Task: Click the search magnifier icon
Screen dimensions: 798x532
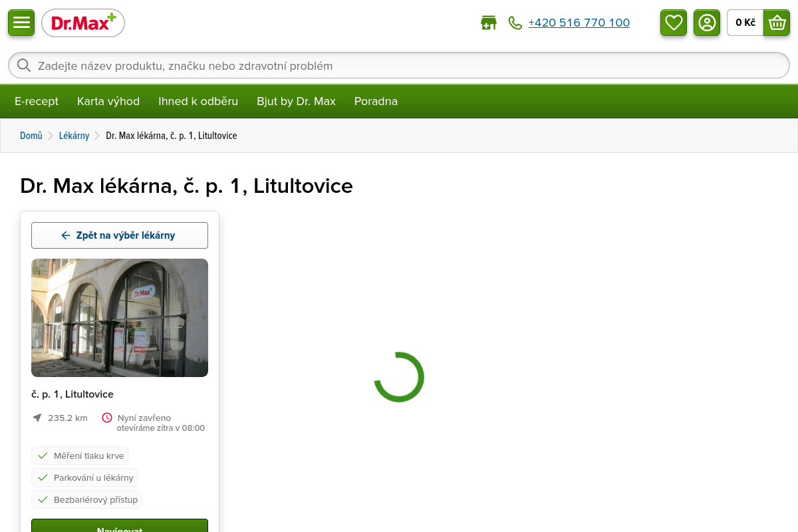Action: click(x=24, y=65)
